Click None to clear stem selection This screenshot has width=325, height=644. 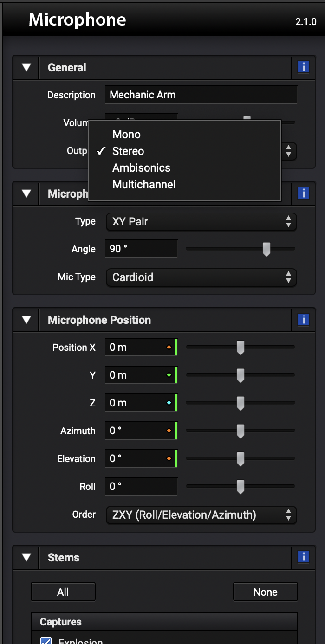point(265,592)
